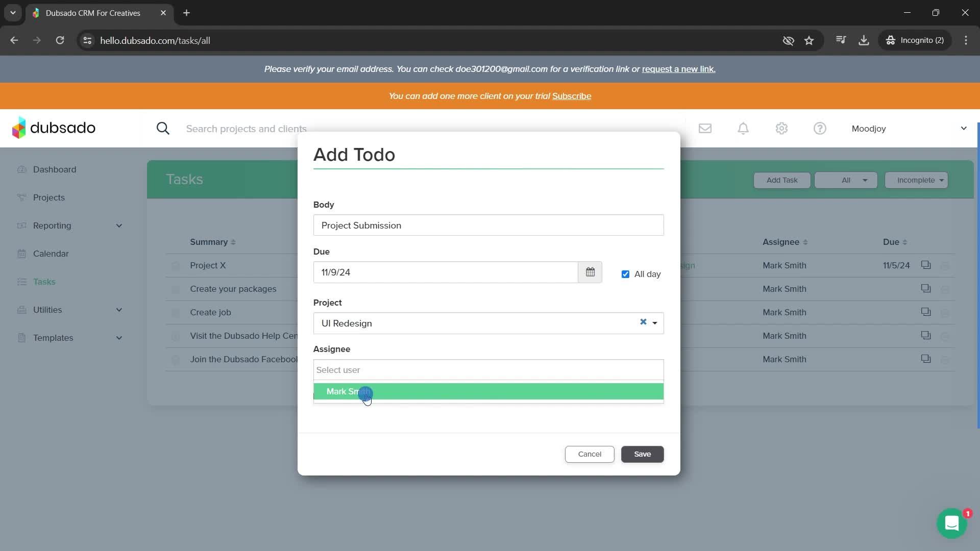Expand the Reporting menu chevron
Viewport: 980px width, 551px height.
click(119, 226)
